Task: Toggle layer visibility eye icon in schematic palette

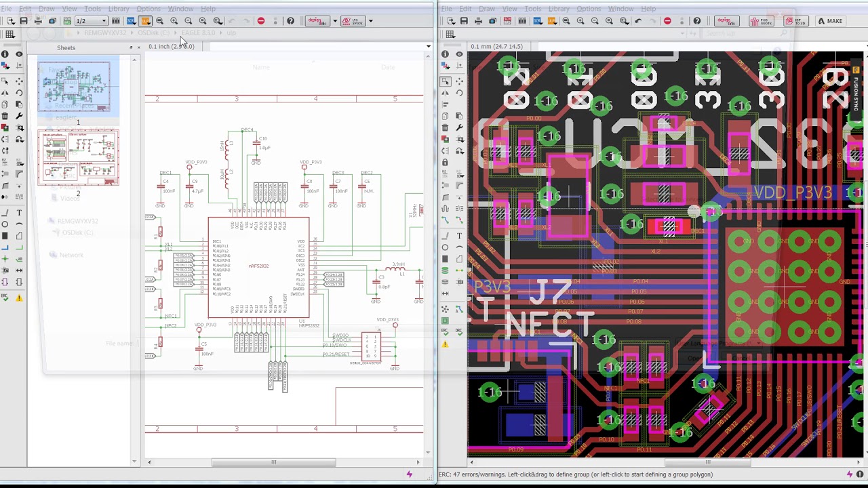Action: [x=19, y=54]
